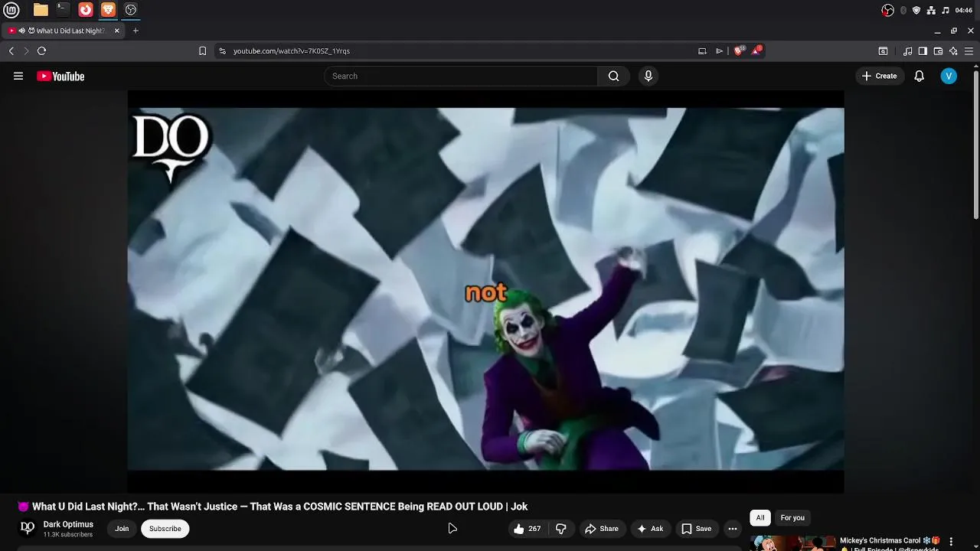This screenshot has height=551, width=980.
Task: Go back to the previous page
Action: click(11, 51)
